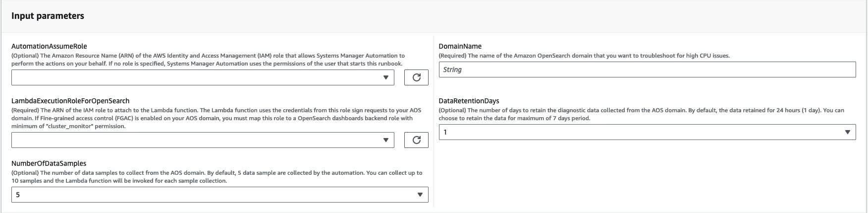Refresh the AutomationAssumeRole role list

(416, 77)
